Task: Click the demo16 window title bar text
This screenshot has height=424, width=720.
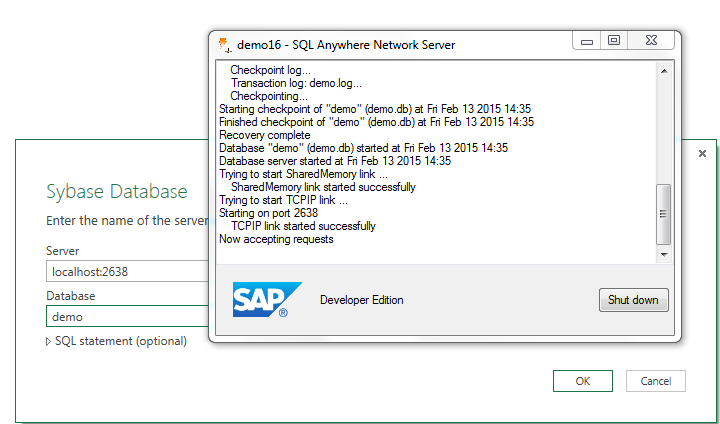Action: 346,45
